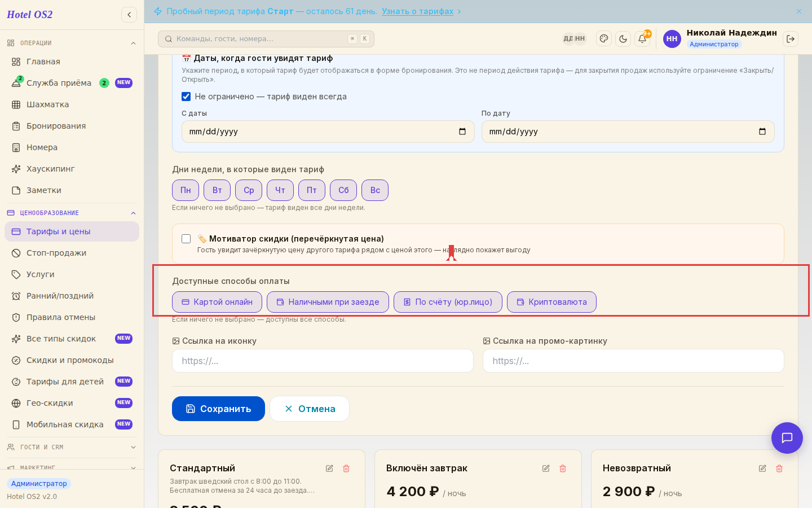
Task: Select Тарифы и цены menu item
Action: click(72, 231)
